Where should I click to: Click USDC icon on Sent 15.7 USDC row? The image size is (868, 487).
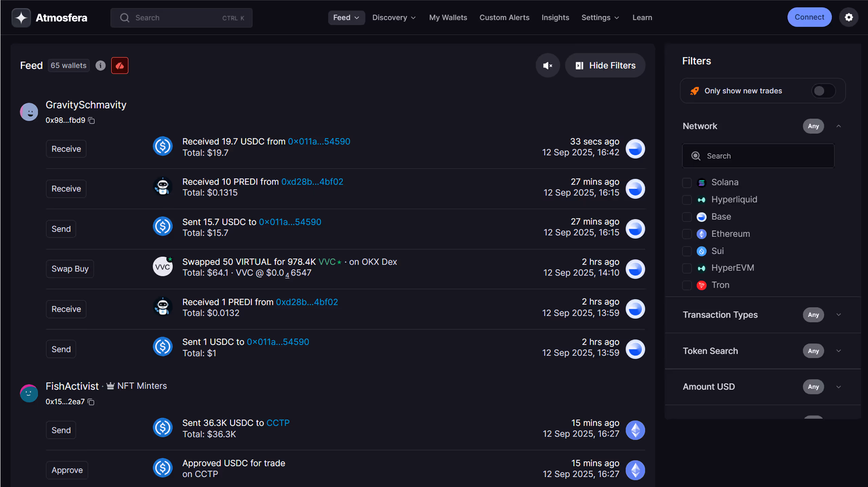tap(163, 227)
